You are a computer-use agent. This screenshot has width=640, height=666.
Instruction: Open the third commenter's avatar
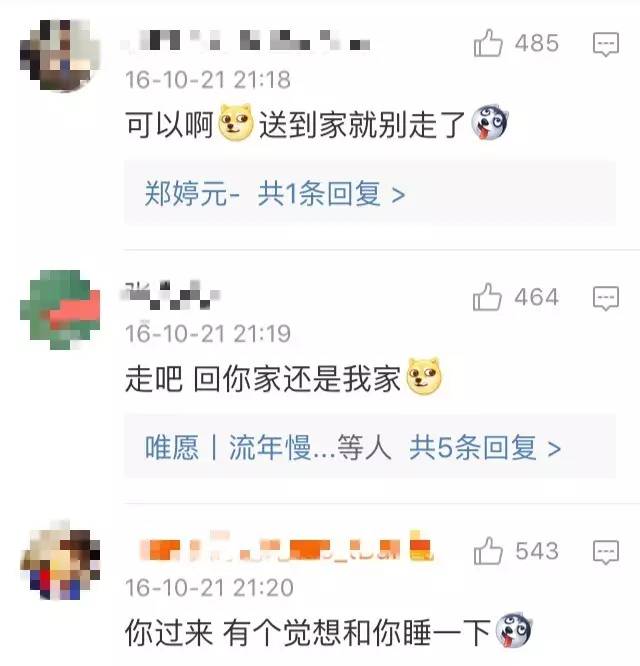pos(60,560)
